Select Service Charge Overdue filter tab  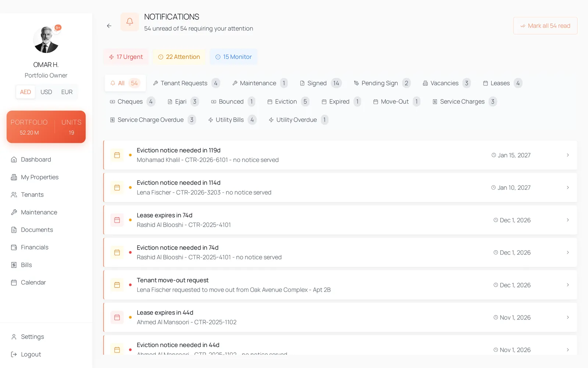[153, 120]
